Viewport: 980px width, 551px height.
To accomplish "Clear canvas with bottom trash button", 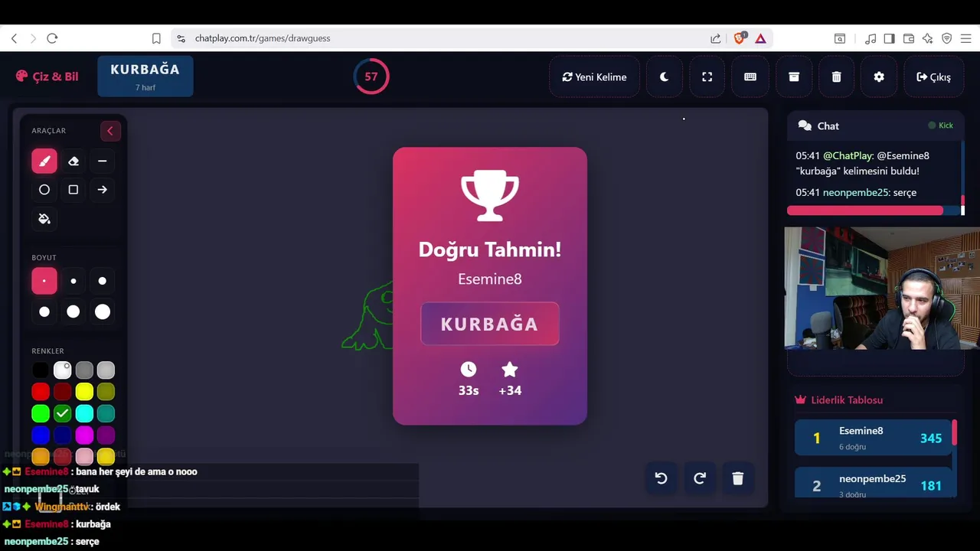I will [738, 478].
